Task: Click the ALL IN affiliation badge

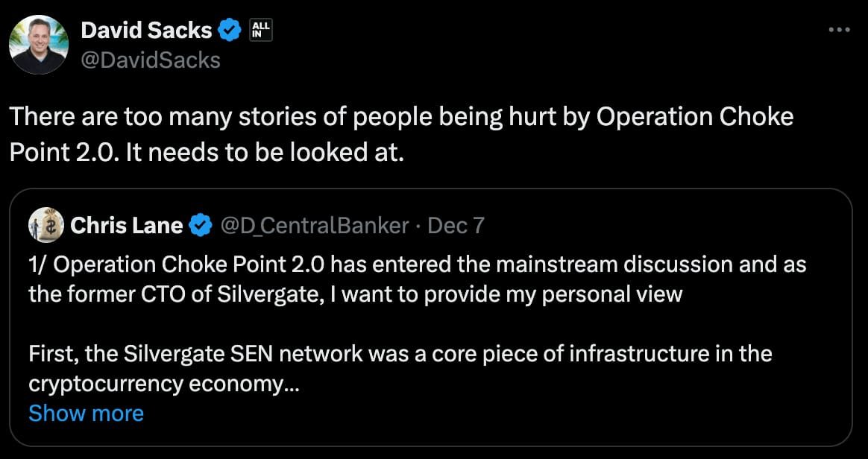Action: pyautogui.click(x=262, y=31)
